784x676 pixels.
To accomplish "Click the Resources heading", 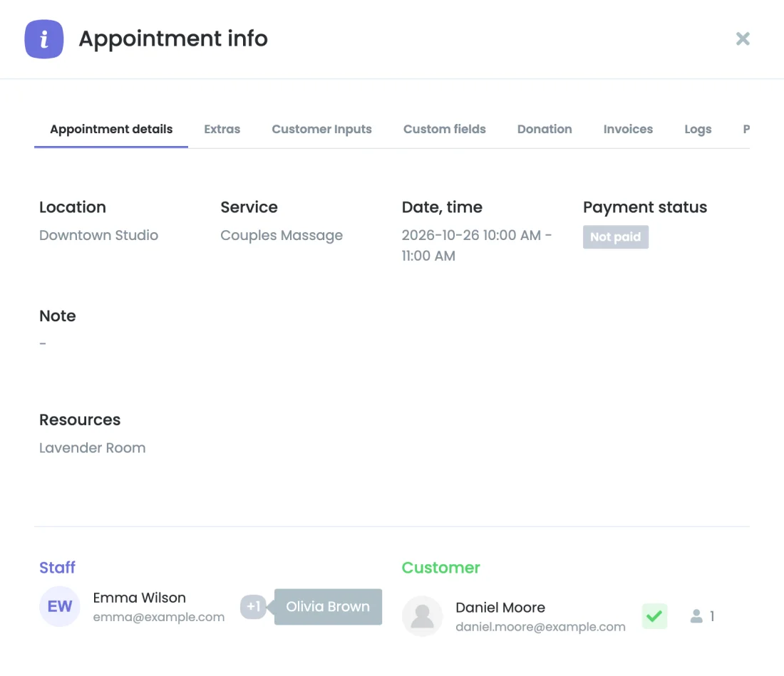I will (80, 420).
